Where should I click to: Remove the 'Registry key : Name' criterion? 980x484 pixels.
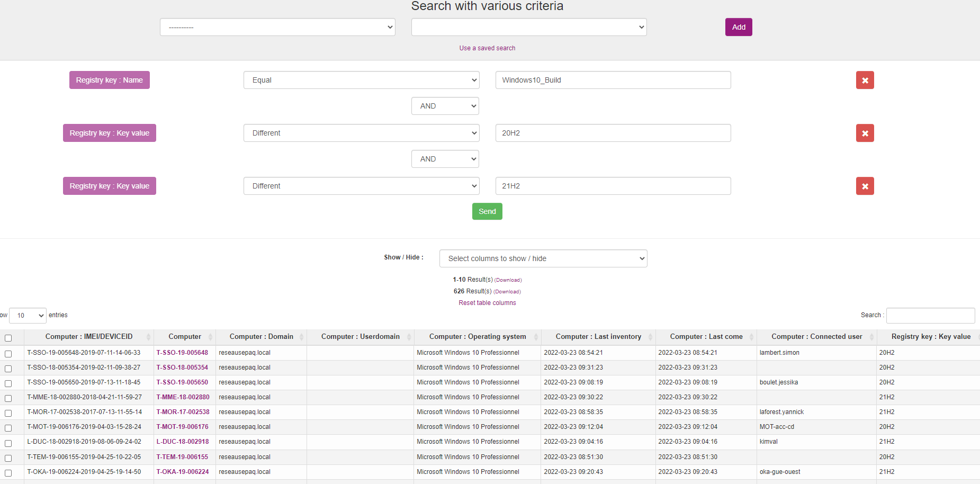pyautogui.click(x=865, y=80)
